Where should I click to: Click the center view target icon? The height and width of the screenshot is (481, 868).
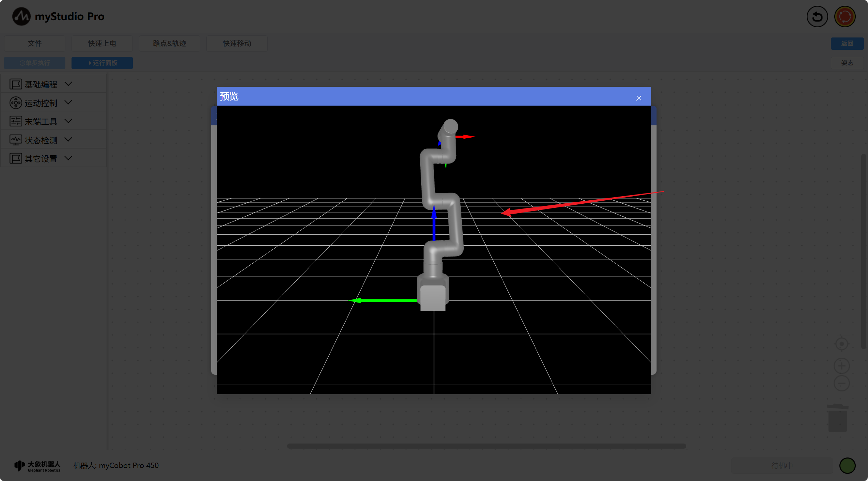click(841, 344)
